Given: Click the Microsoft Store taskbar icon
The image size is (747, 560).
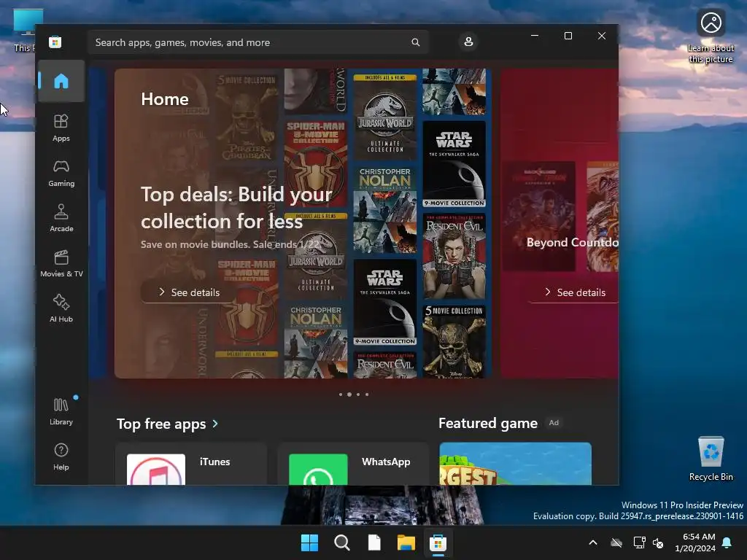Looking at the screenshot, I should pos(438,542).
